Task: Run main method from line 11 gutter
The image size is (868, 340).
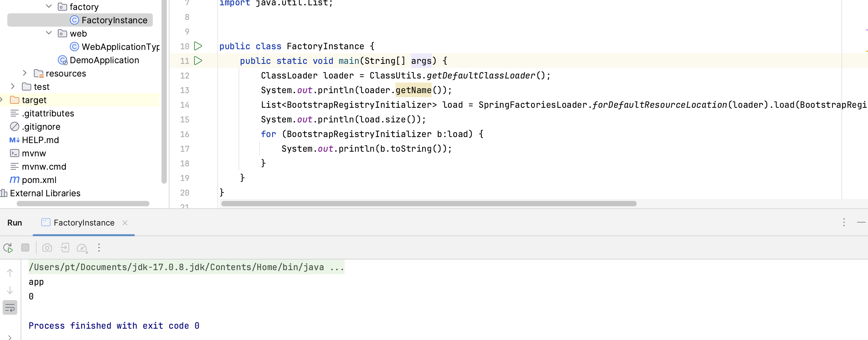Action: coord(198,61)
